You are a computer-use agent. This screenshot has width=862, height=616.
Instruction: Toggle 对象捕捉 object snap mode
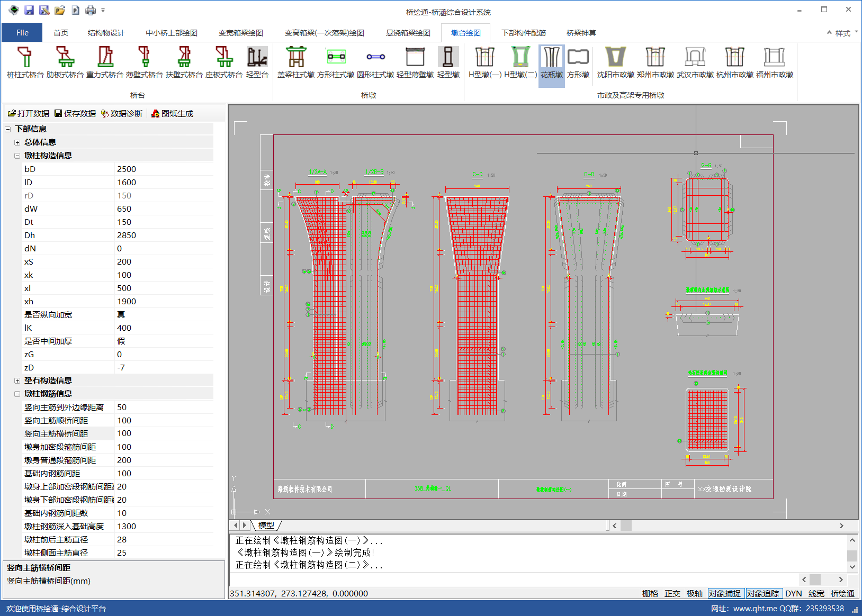pos(725,593)
